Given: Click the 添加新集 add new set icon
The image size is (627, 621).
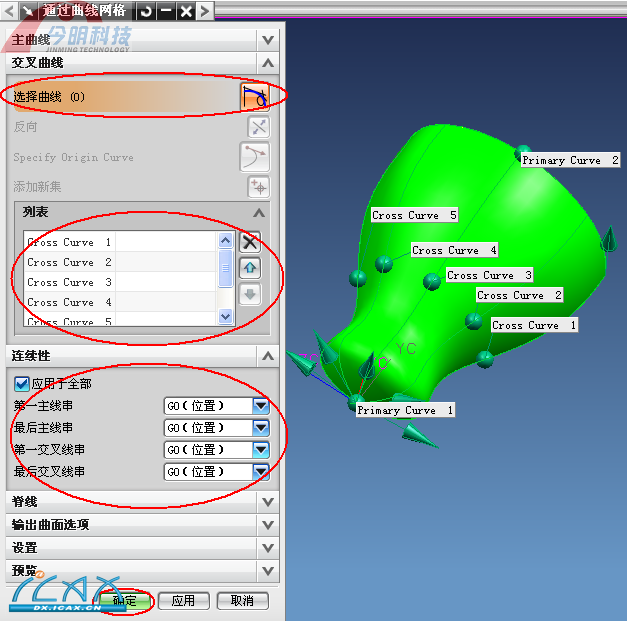Looking at the screenshot, I should click(x=258, y=187).
